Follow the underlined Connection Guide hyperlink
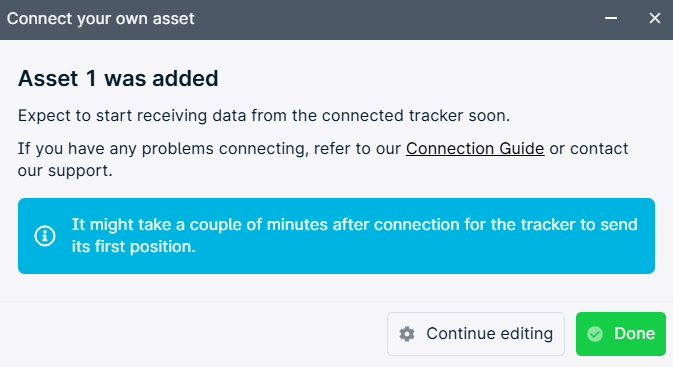This screenshot has height=367, width=673. (475, 149)
